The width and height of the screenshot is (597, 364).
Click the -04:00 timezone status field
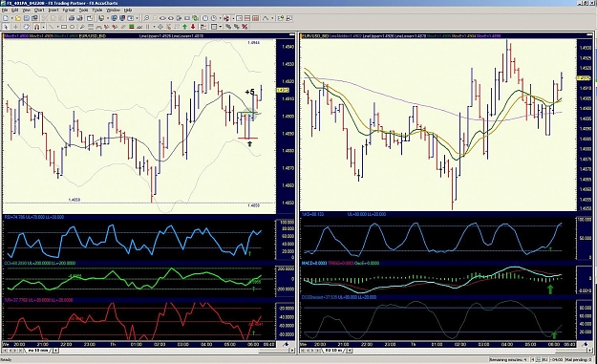[556, 359]
